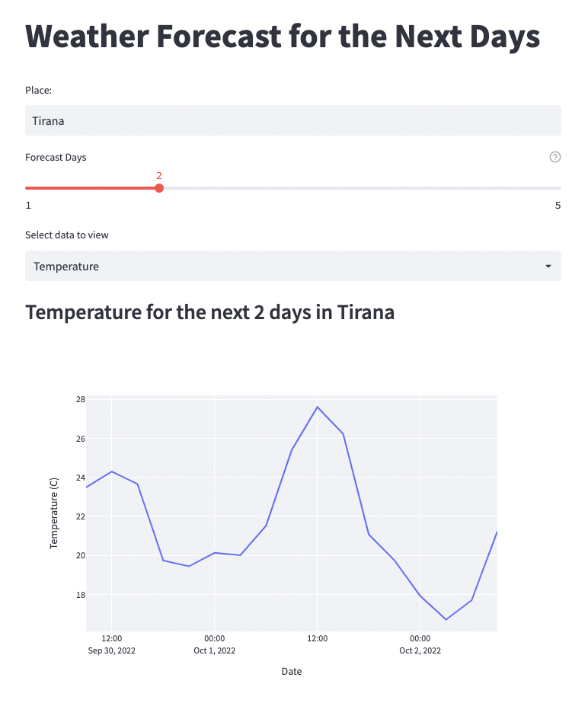The image size is (588, 703).
Task: Click the slider maximum label 5
Action: coord(558,206)
